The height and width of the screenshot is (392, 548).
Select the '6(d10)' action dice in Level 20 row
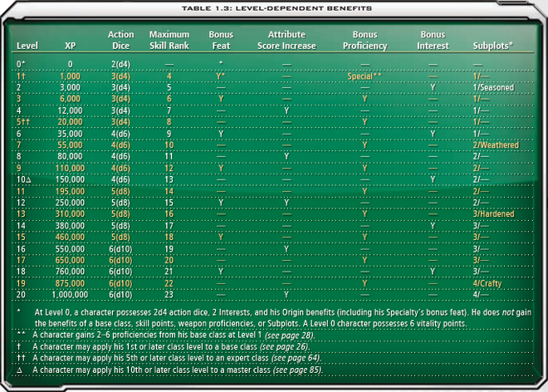tap(120, 295)
